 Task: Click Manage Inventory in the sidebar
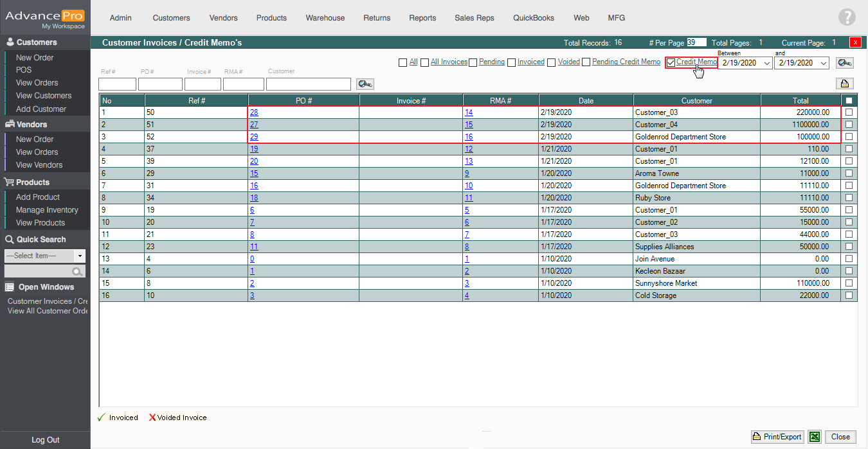point(47,210)
